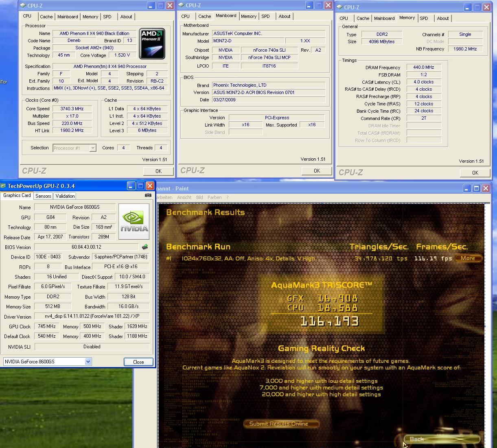The height and width of the screenshot is (448, 497).
Task: Switch to GPU-Z Sensors tab
Action: [x=43, y=196]
